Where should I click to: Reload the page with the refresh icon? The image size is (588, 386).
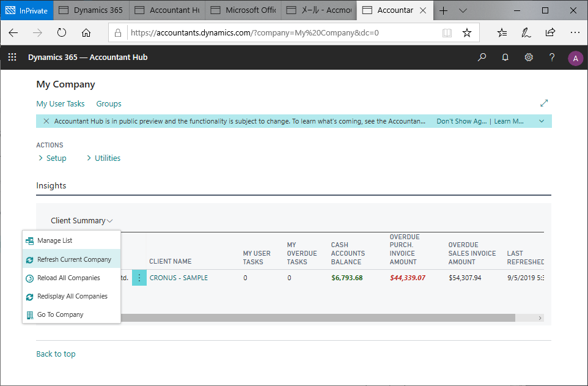click(62, 32)
